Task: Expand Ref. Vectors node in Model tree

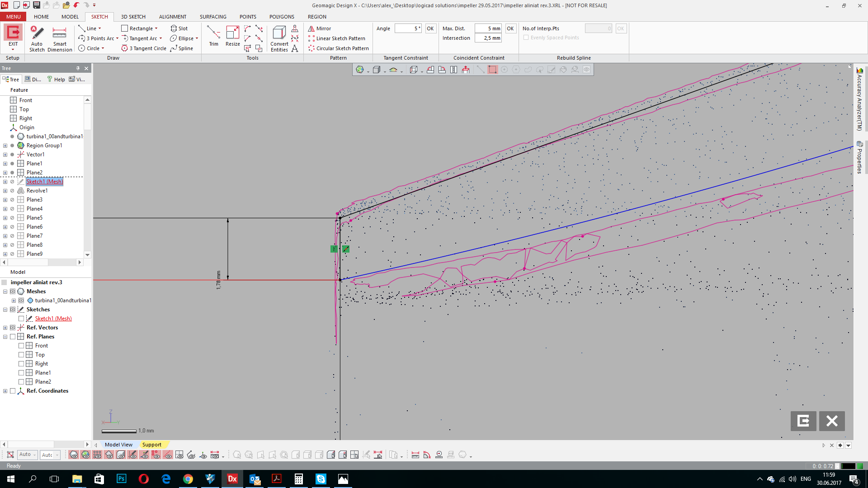Action: coord(5,328)
